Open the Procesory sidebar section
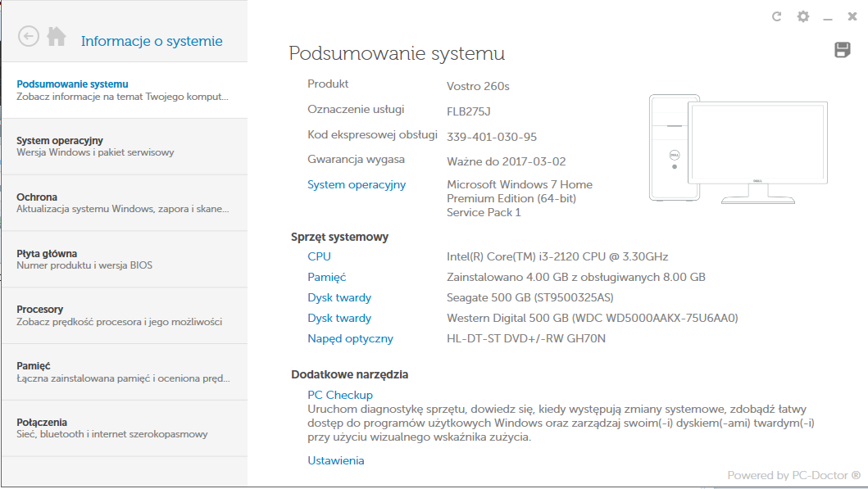This screenshot has height=489, width=868. [x=125, y=316]
